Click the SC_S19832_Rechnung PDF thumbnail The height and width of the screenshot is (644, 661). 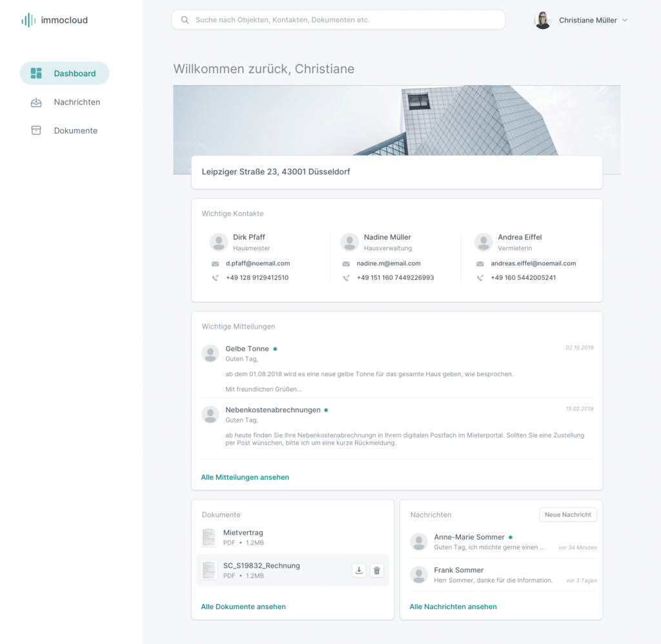click(x=209, y=570)
